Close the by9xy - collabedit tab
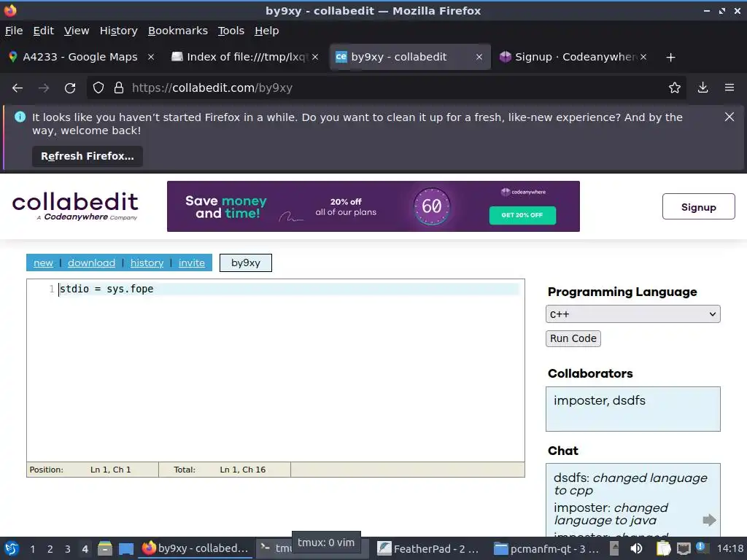This screenshot has width=747, height=560. pos(479,57)
